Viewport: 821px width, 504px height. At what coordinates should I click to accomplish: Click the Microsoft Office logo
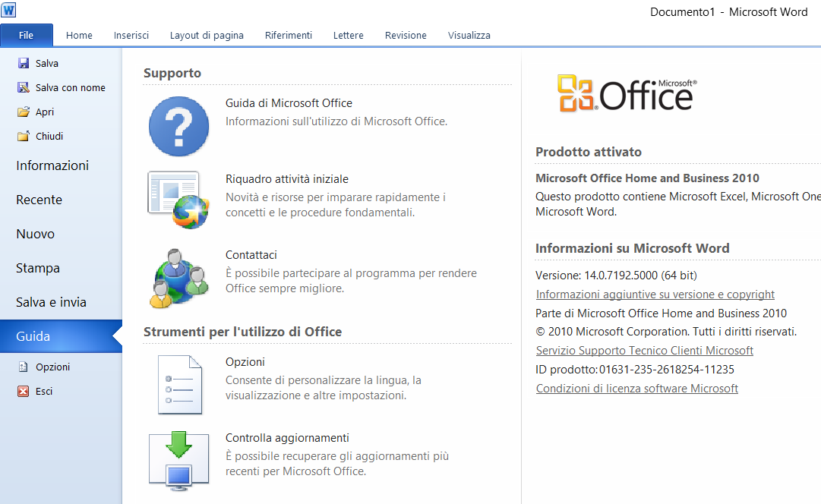coord(627,94)
